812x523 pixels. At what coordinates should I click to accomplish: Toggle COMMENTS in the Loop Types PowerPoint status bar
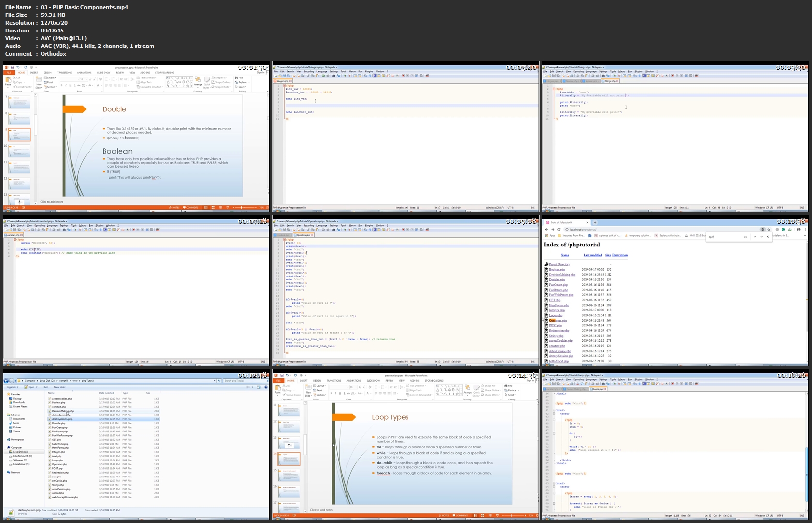point(460,515)
